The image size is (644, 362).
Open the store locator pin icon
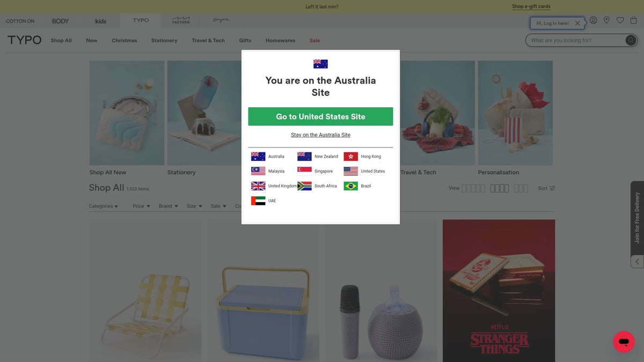[x=606, y=20]
